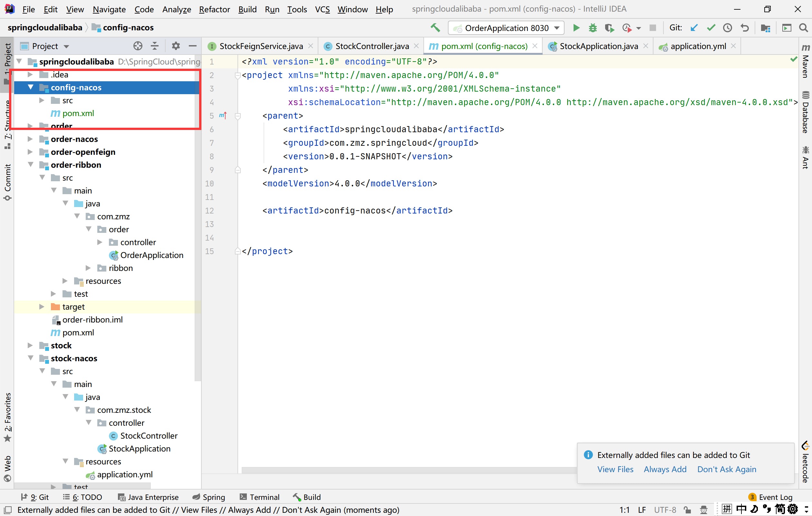This screenshot has height=516, width=812.
Task: Rollback changes with undo arrow icon
Action: [745, 28]
